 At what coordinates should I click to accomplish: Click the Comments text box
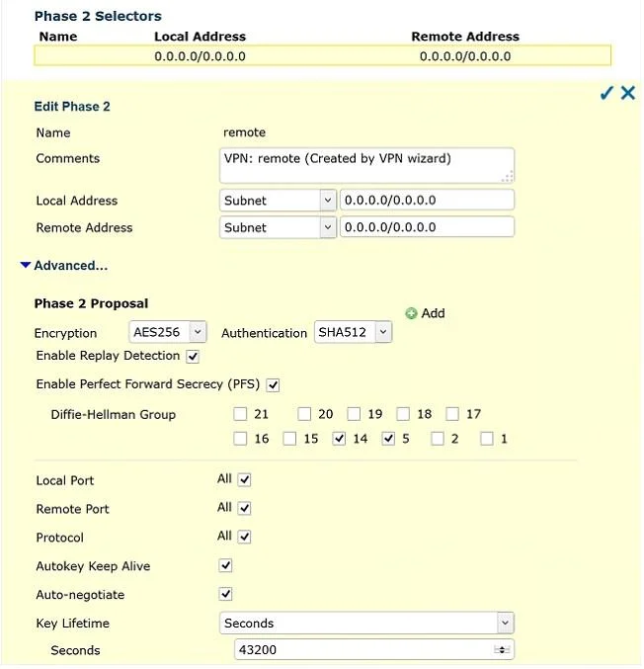tap(366, 165)
